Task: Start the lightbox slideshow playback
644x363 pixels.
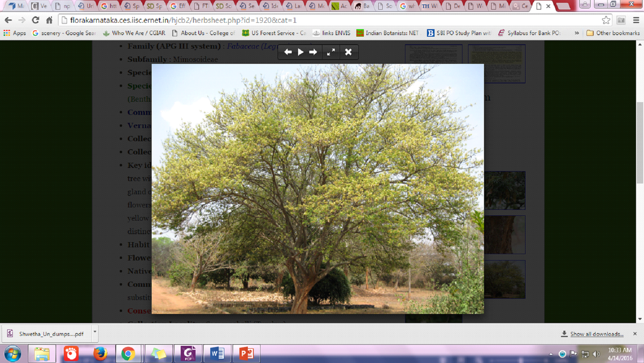Action: pos(300,52)
